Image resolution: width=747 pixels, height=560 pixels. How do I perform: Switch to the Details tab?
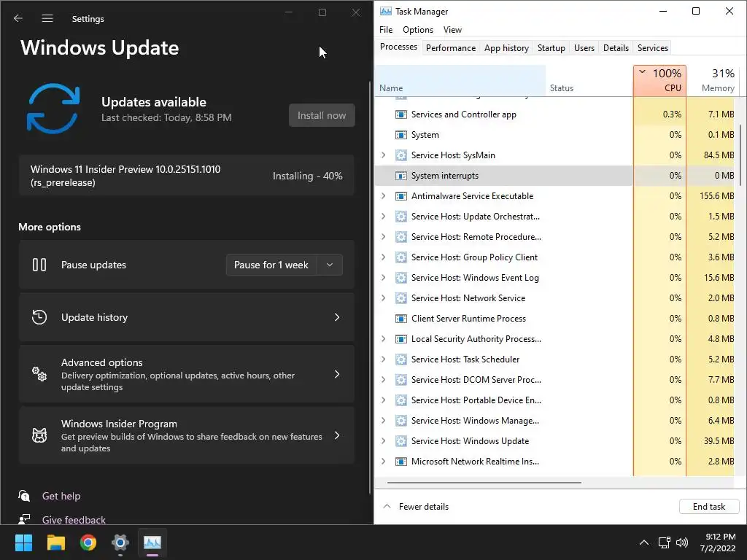pyautogui.click(x=616, y=47)
